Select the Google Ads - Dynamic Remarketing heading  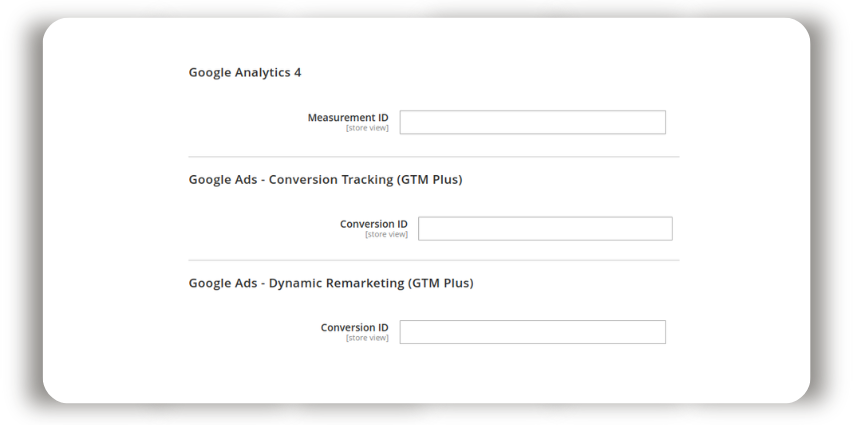(331, 283)
